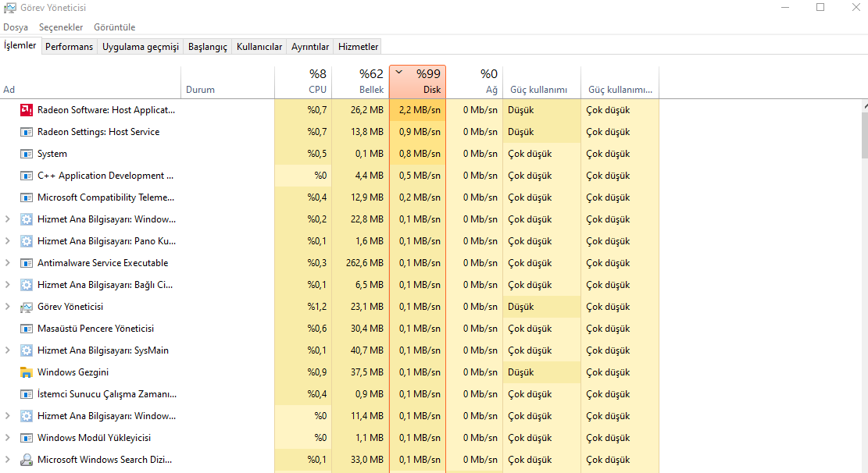Click the SysMain service gear icon
Screen dimensions: 868x473
coord(27,350)
